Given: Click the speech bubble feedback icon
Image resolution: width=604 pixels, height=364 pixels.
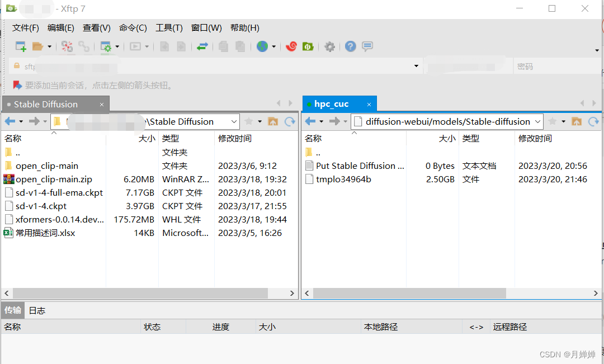Looking at the screenshot, I should [367, 46].
